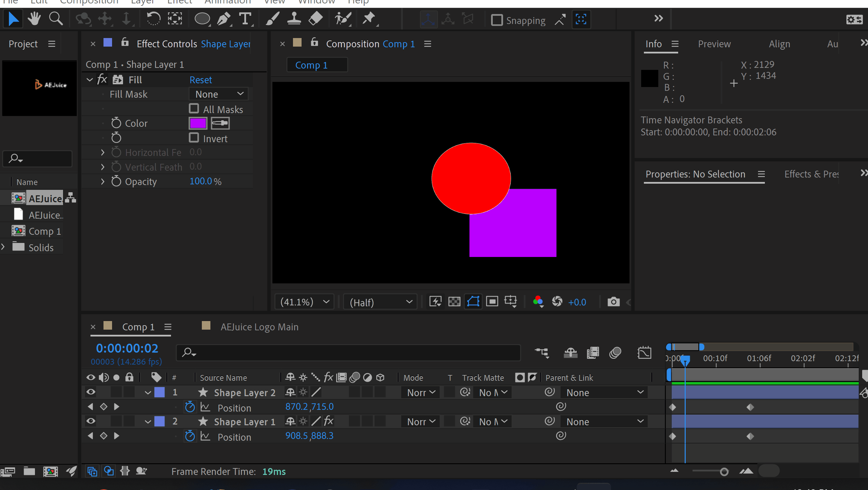868x490 pixels.
Task: Toggle the transparency grid button
Action: 454,302
